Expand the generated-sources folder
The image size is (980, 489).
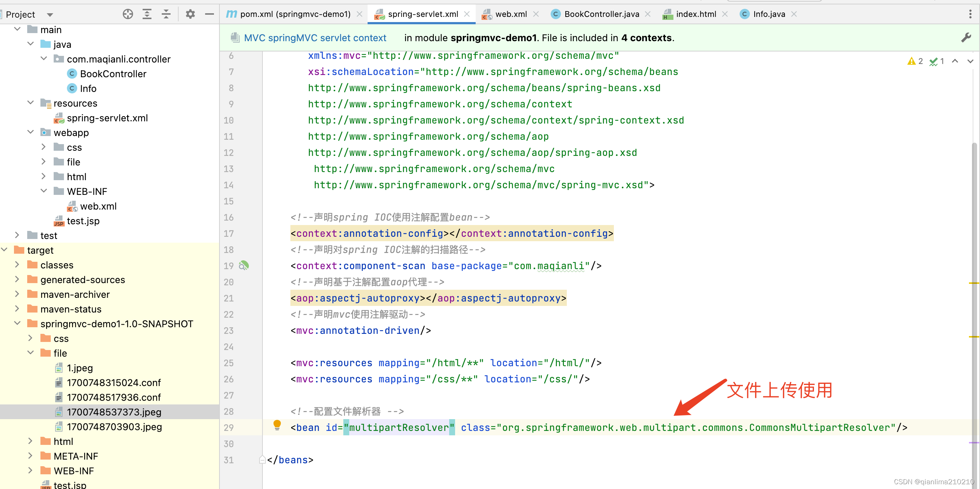[x=17, y=279]
